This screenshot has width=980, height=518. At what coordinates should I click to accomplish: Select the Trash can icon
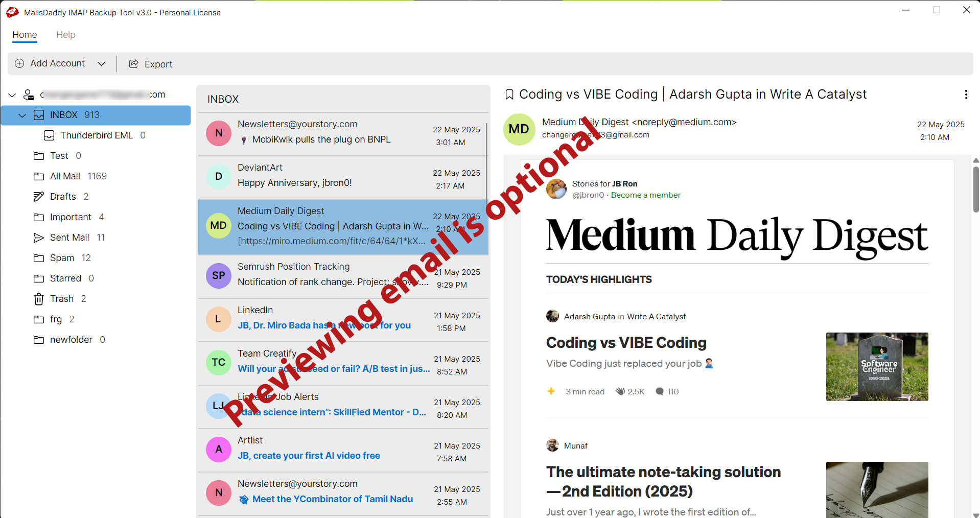(x=39, y=299)
